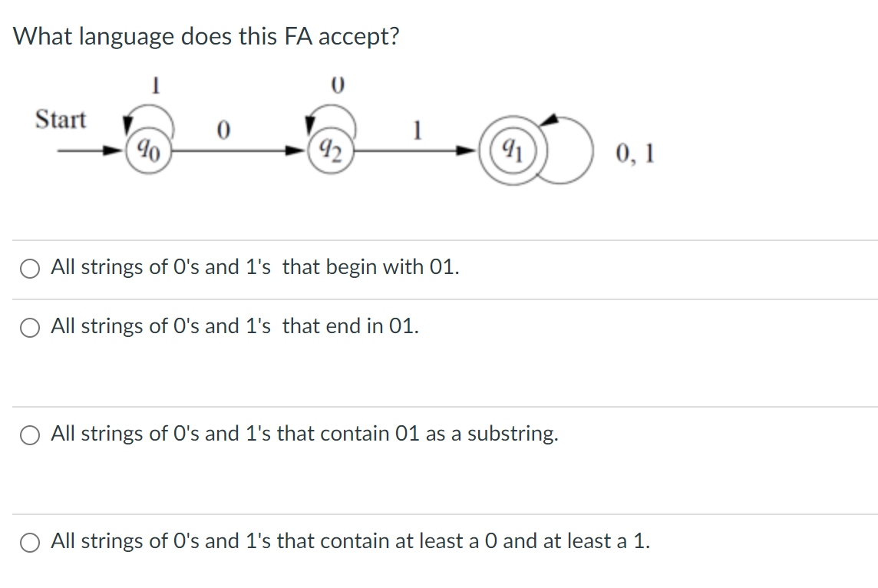Choose the 'contain 01 as a substring' answer
Viewport: 878px width, 588px height.
click(x=31, y=435)
